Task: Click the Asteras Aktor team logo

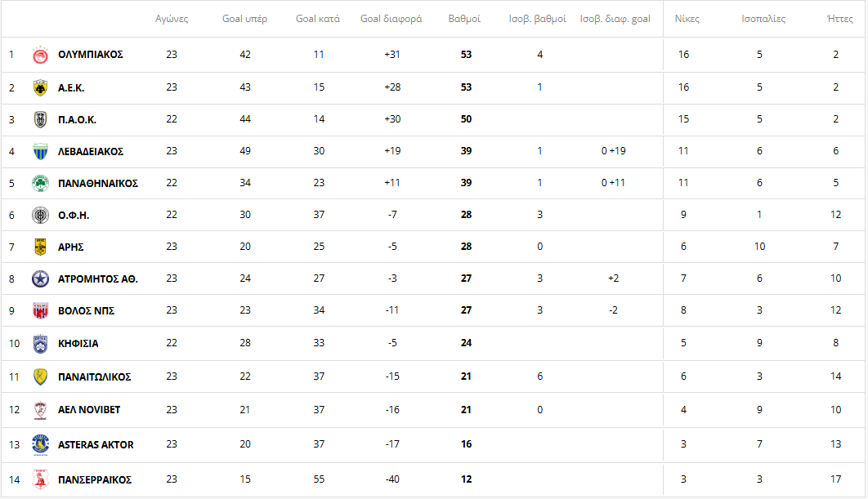Action: point(40,444)
